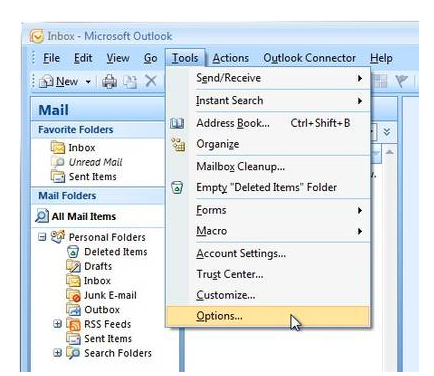This screenshot has width=434, height=376.
Task: Click the Delete X toolbar icon
Action: coord(151,81)
